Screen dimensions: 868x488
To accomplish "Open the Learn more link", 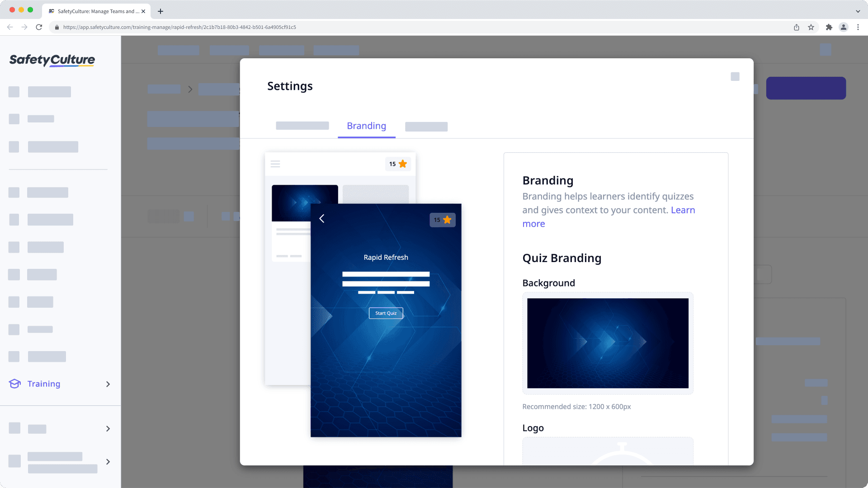I will pyautogui.click(x=683, y=210).
